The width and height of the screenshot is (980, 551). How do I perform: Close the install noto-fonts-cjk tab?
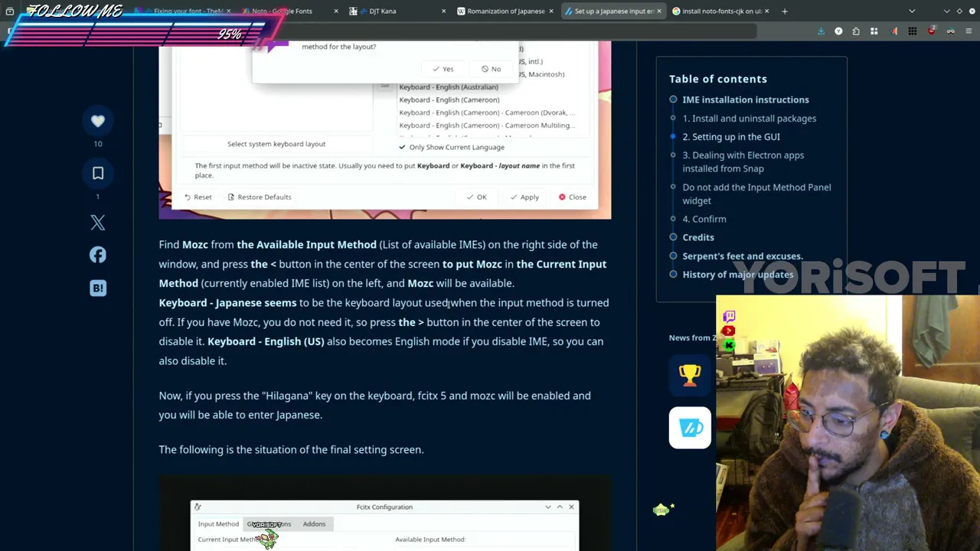point(766,11)
